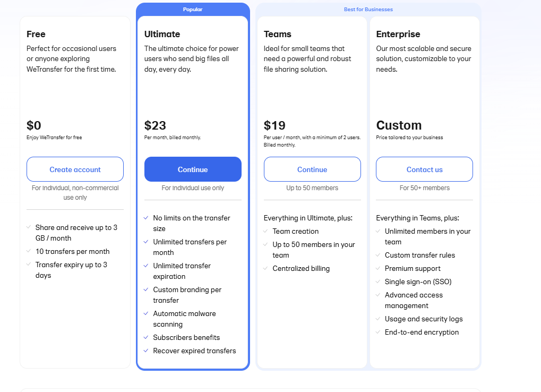Click checkmark beside 'Advanced access management'
Viewport: 541px width, 392px height.
[x=378, y=295]
